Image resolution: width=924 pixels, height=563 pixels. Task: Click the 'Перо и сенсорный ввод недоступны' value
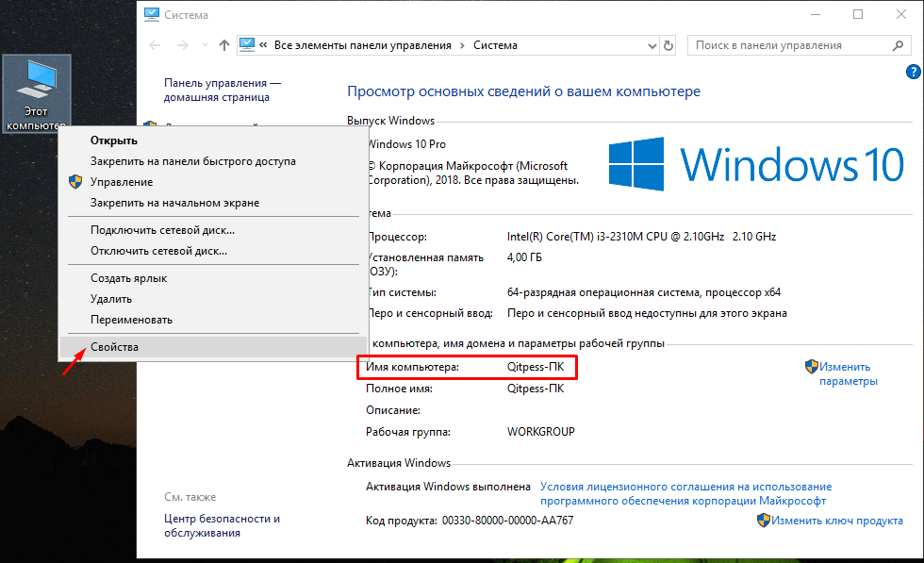click(x=647, y=313)
